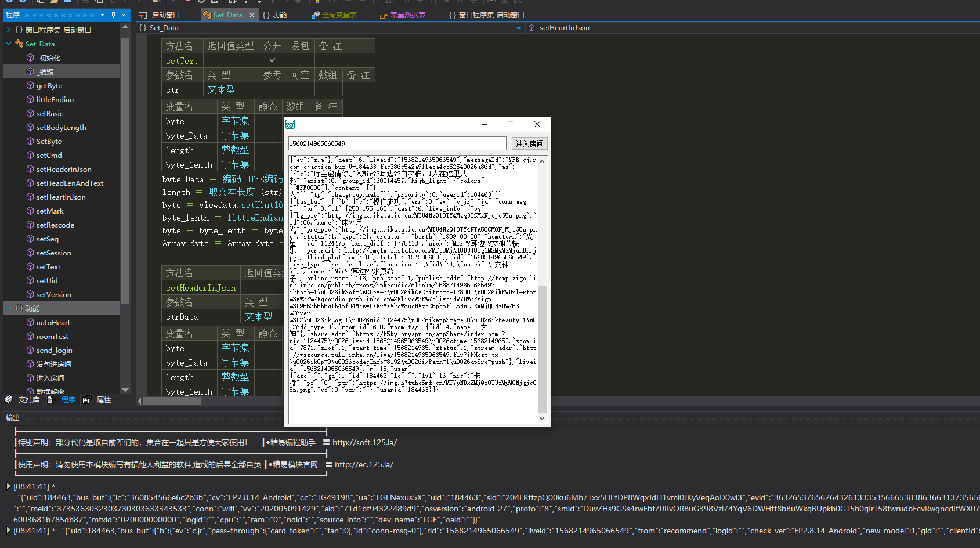The image size is (980, 548).
Task: Toggle 公开 checkmark for setText method
Action: click(x=272, y=60)
